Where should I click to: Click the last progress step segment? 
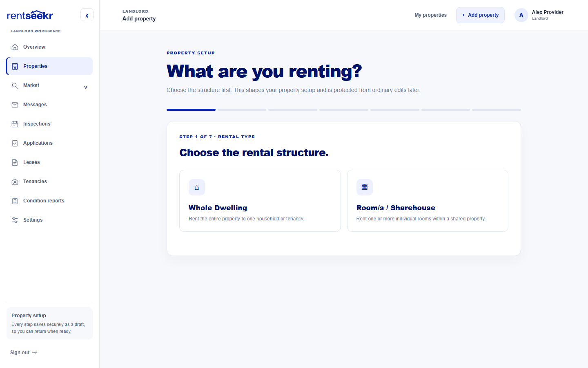pyautogui.click(x=497, y=110)
